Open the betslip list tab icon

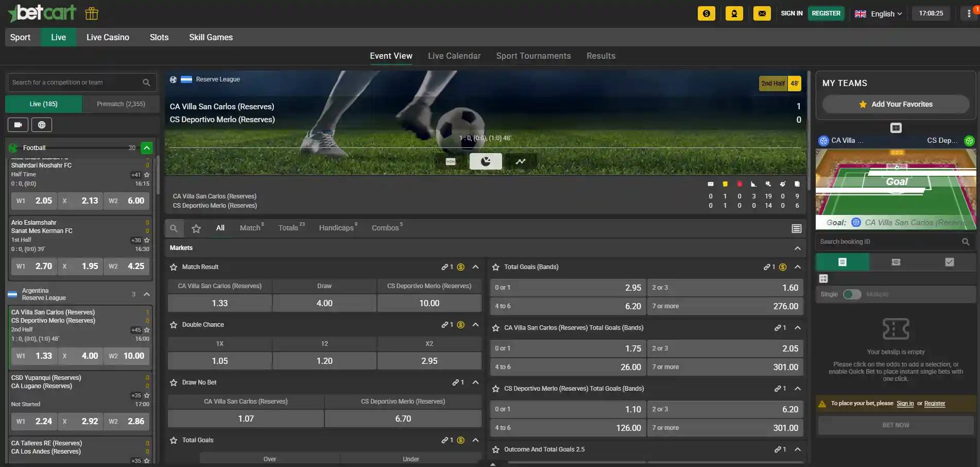click(x=843, y=262)
